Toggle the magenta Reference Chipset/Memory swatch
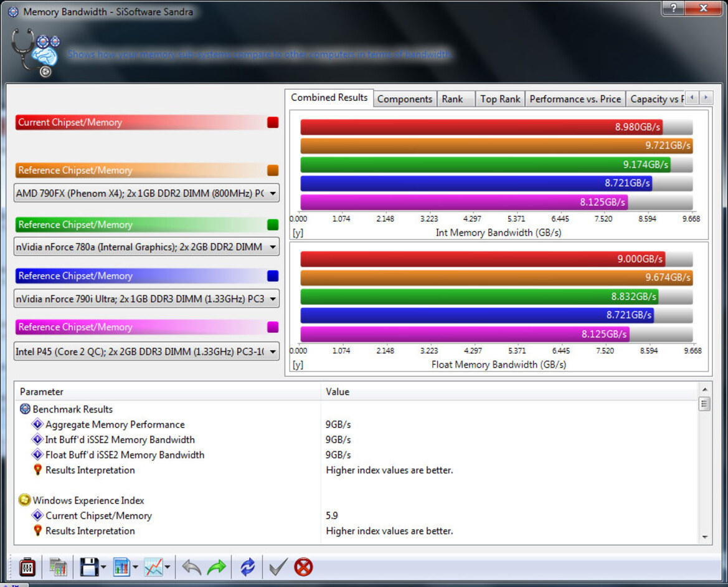728x587 pixels. (x=273, y=327)
